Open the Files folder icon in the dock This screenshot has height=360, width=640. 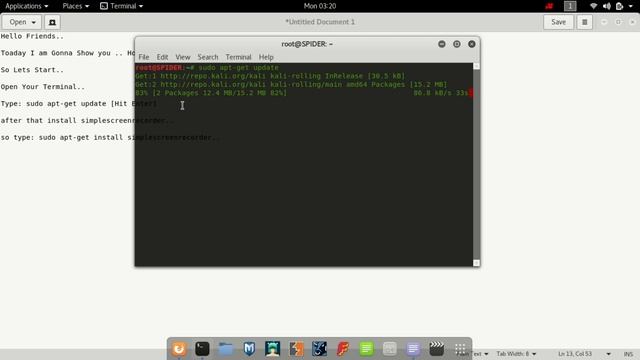tap(226, 349)
